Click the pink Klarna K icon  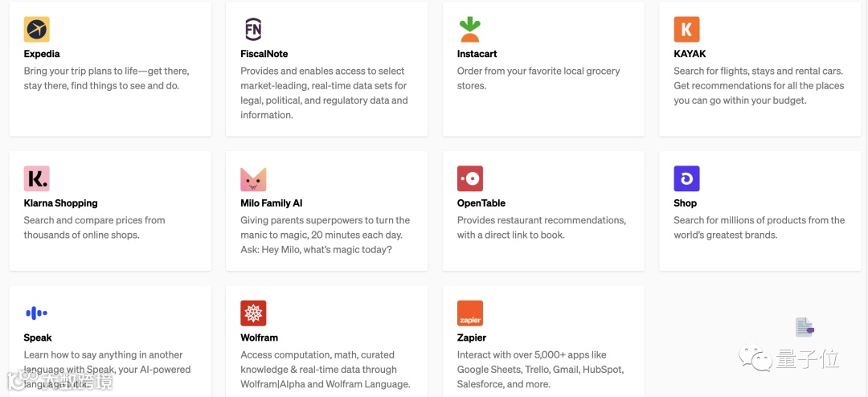(37, 178)
